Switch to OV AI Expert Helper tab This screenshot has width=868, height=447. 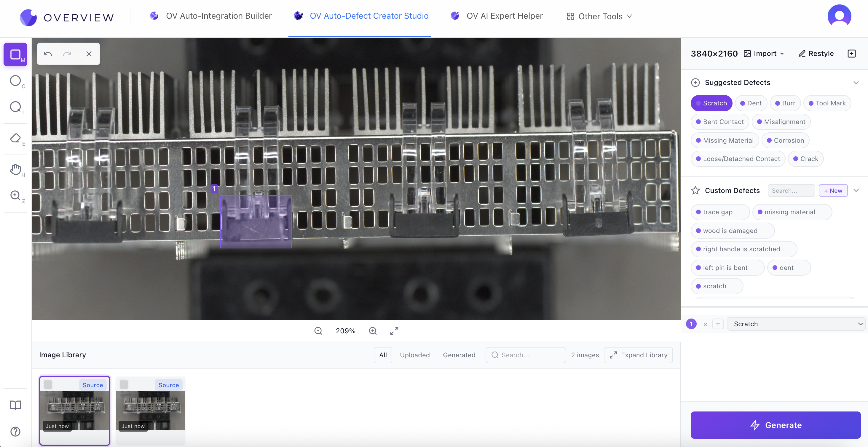[497, 16]
